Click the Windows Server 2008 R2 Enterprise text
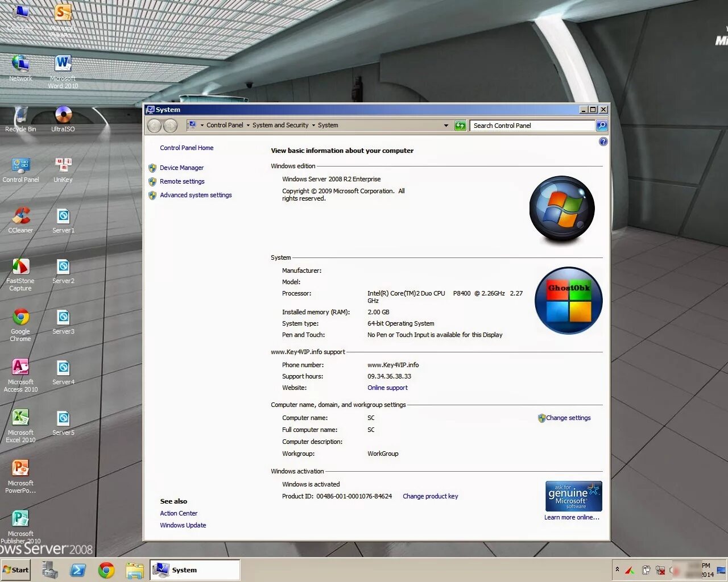728x582 pixels. (x=332, y=179)
